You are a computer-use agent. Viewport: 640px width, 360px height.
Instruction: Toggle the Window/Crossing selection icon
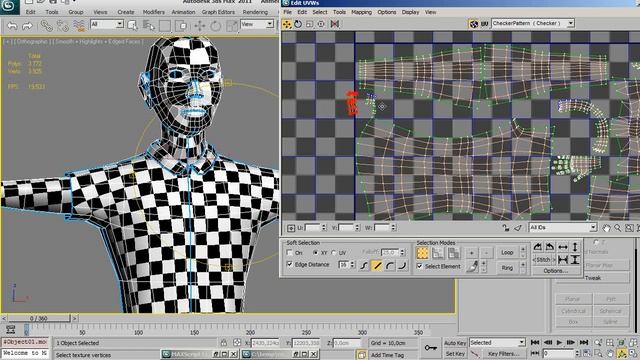coord(181,26)
